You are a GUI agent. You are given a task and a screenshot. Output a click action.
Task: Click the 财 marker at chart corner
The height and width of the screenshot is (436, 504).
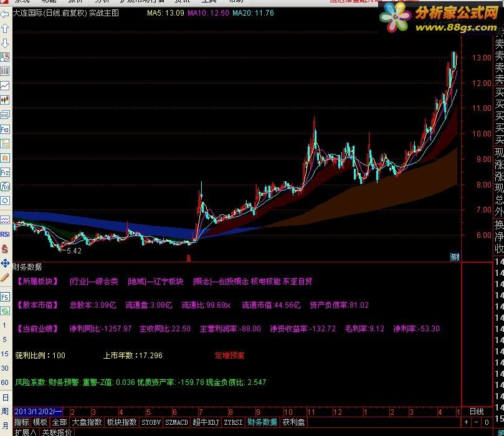[455, 257]
